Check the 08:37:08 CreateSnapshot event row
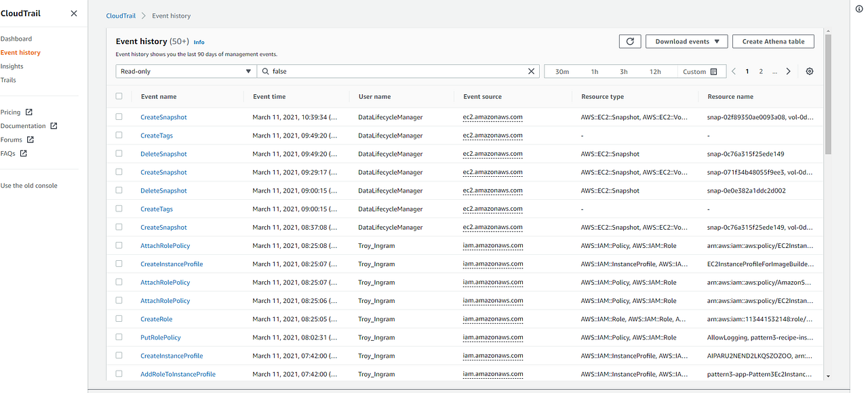Image resolution: width=868 pixels, height=393 pixels. [119, 226]
